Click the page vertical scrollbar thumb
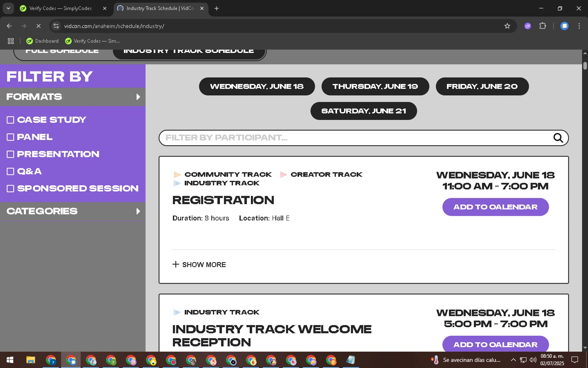Screen dimensions: 588x368 click(x=585, y=66)
